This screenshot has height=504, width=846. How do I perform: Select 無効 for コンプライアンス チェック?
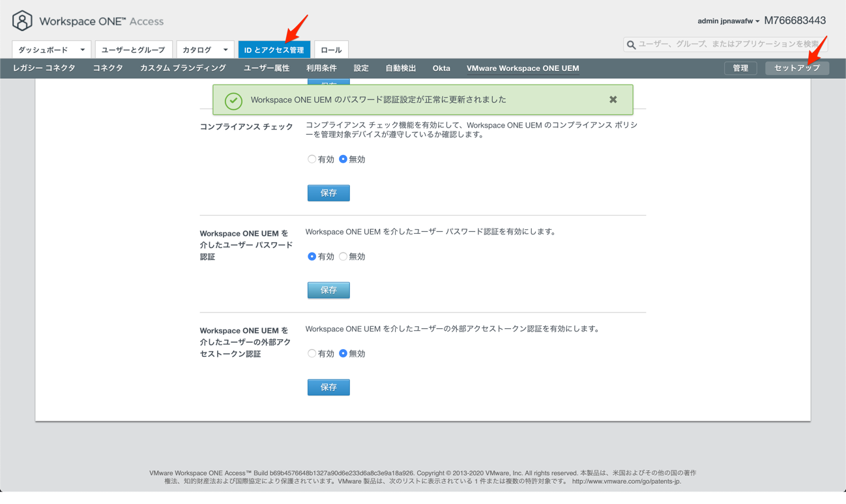[343, 159]
